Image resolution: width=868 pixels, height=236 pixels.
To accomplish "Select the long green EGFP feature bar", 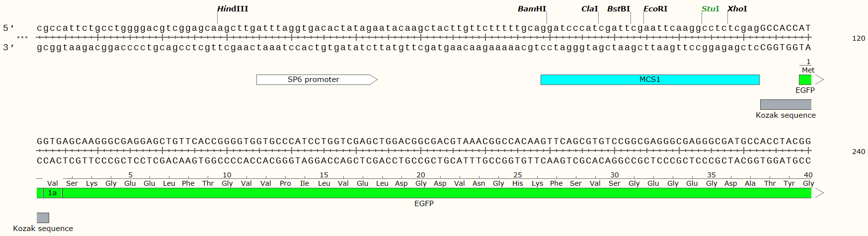I will click(423, 193).
